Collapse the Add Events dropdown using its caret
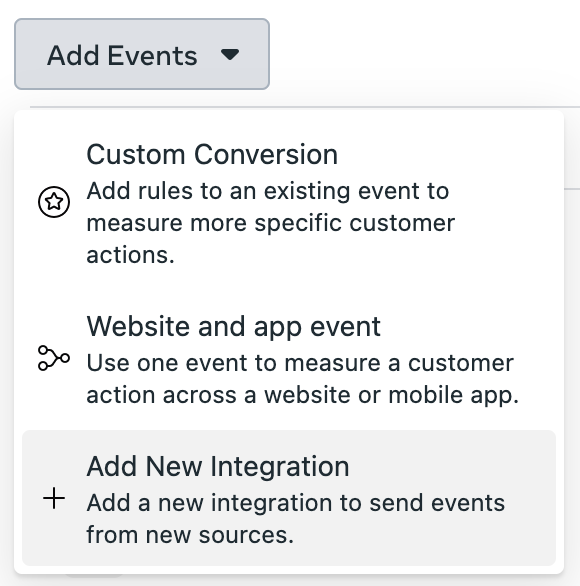This screenshot has height=586, width=580. (229, 55)
